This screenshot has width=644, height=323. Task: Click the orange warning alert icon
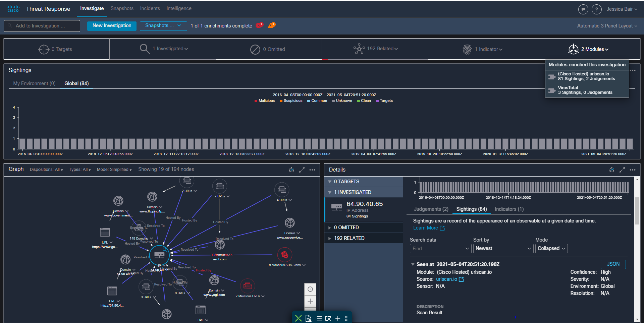click(x=271, y=25)
